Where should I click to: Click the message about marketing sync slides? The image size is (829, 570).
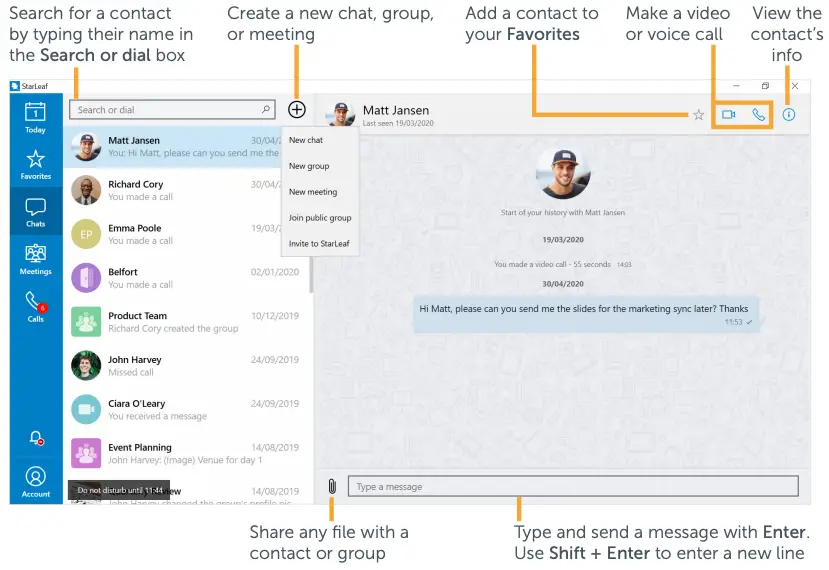pos(586,314)
